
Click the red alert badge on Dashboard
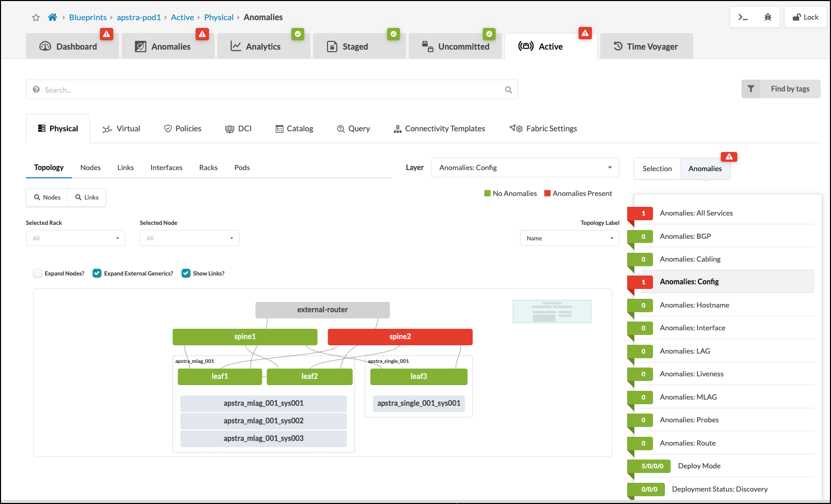click(107, 34)
